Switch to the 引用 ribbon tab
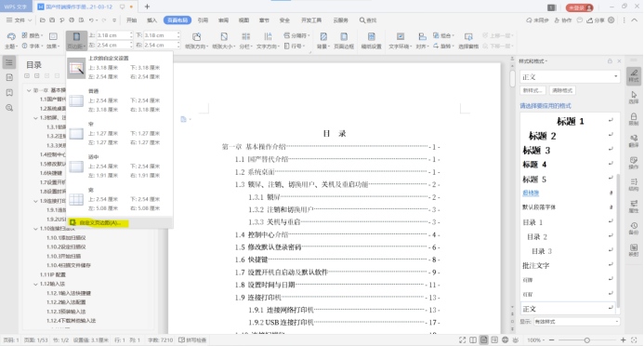 coord(203,20)
